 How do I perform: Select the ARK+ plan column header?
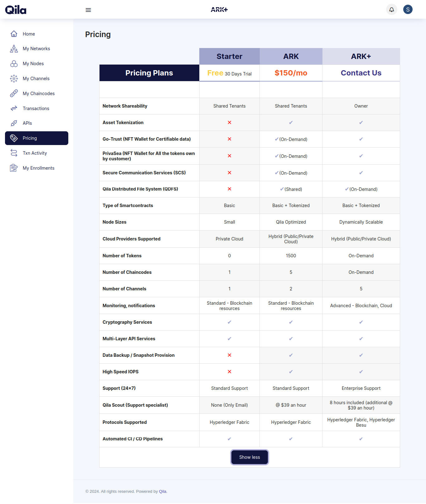click(x=361, y=56)
